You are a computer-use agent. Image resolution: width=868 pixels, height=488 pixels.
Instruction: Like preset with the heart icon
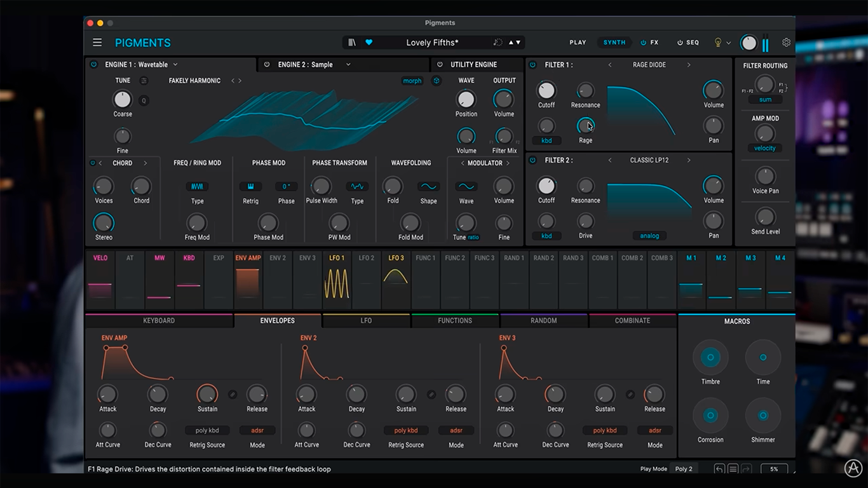(x=369, y=43)
